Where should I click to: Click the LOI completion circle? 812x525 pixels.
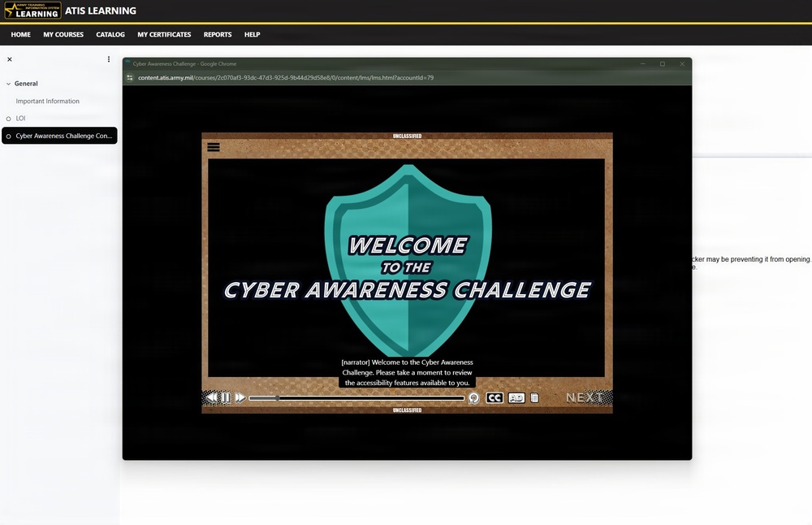coord(8,119)
